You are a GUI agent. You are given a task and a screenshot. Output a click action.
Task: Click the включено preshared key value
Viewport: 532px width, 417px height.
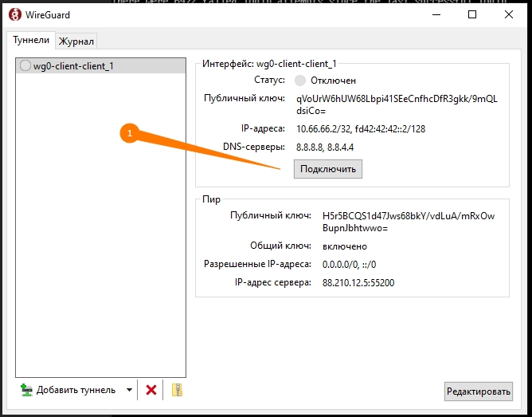coord(345,246)
